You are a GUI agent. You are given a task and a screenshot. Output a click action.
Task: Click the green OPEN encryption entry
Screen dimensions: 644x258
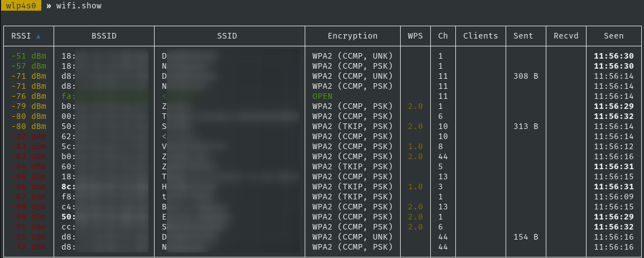pos(322,96)
